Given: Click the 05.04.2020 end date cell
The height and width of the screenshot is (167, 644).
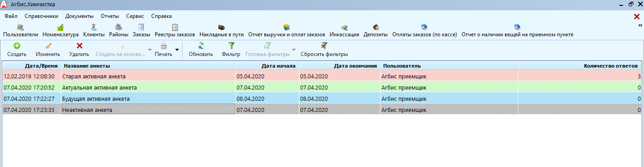Looking at the screenshot, I should point(339,76).
